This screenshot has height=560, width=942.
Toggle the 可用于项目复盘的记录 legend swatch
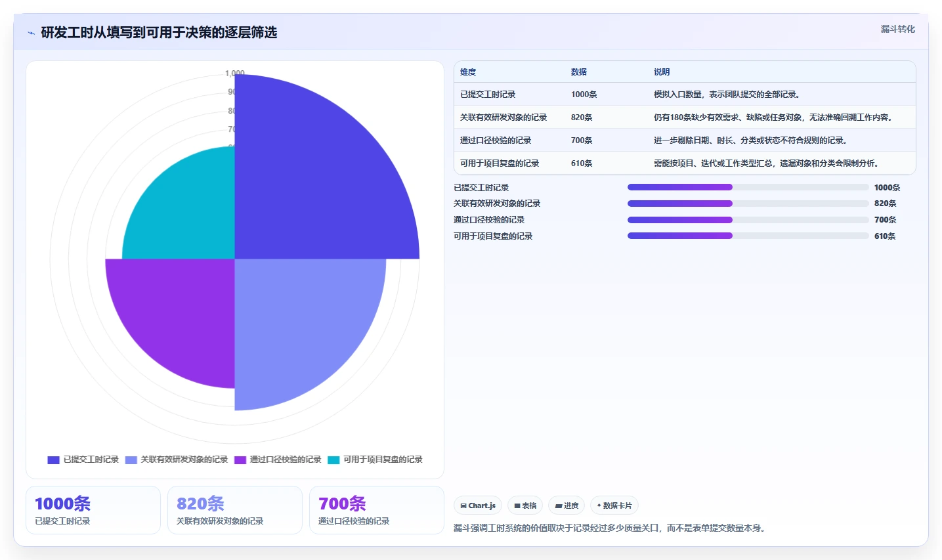click(x=333, y=460)
